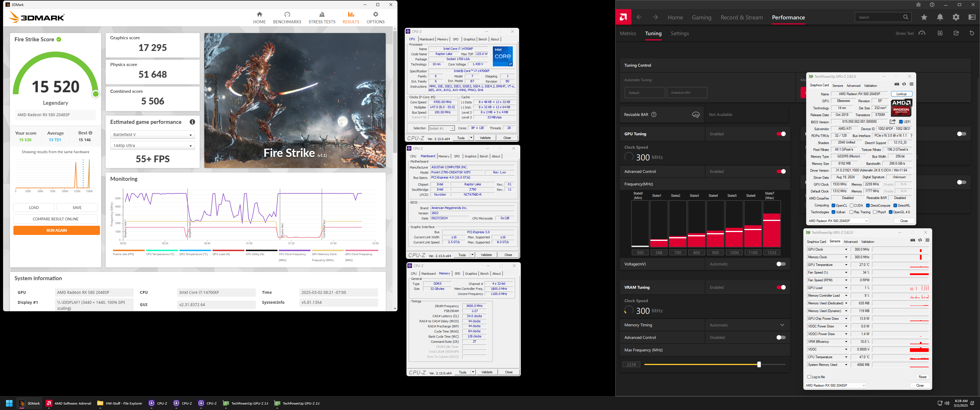980x410 pixels.
Task: Open Battlefield V game dropdown
Action: click(x=152, y=135)
